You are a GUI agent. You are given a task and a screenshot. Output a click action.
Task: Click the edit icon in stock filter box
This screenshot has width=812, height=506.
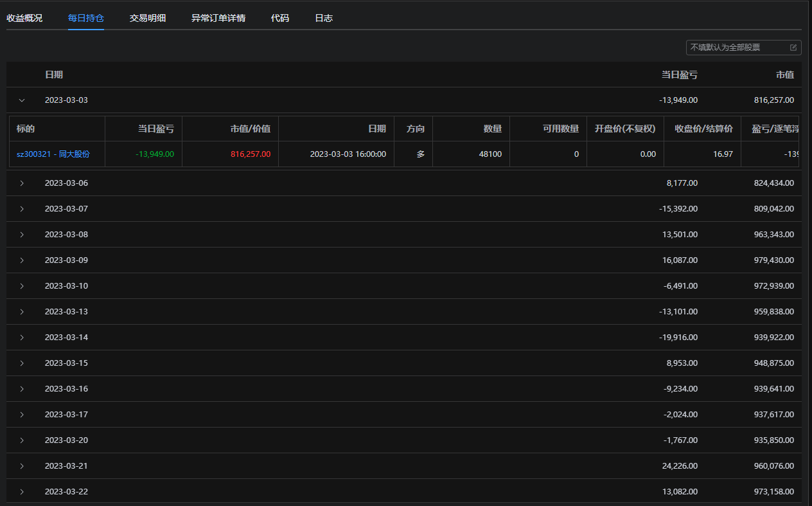[793, 48]
